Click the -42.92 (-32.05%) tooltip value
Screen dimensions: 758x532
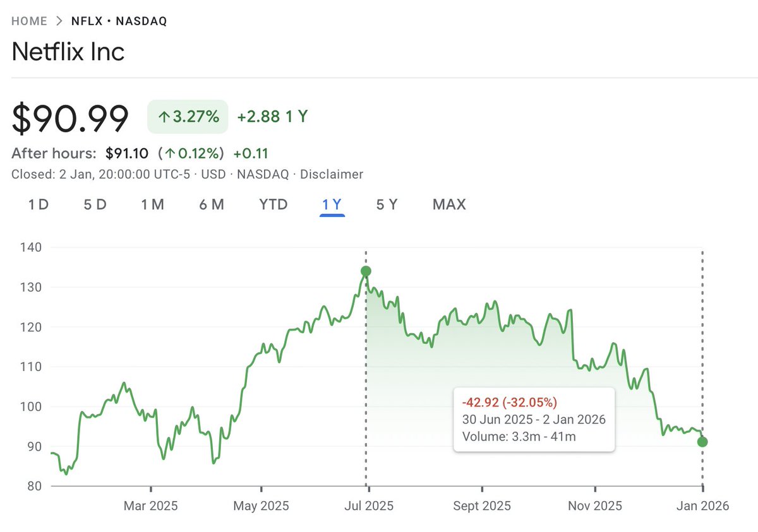coord(510,403)
